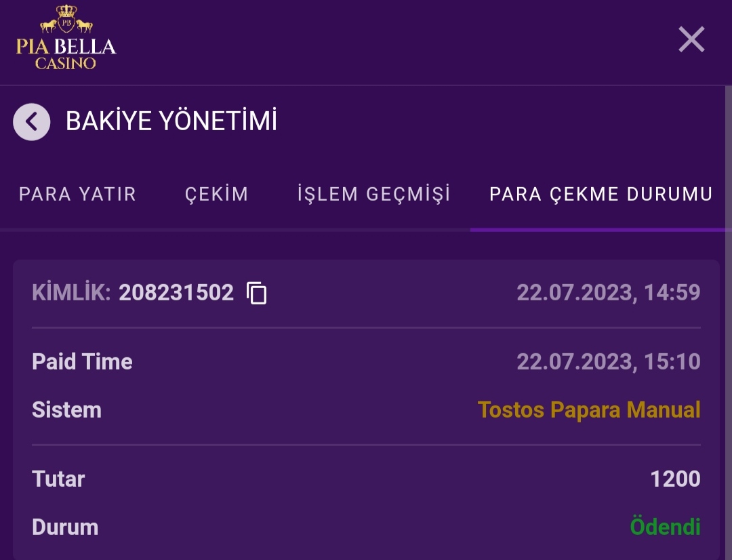Viewport: 732px width, 560px height.
Task: Open the PARA YATIR tab
Action: coord(77,195)
